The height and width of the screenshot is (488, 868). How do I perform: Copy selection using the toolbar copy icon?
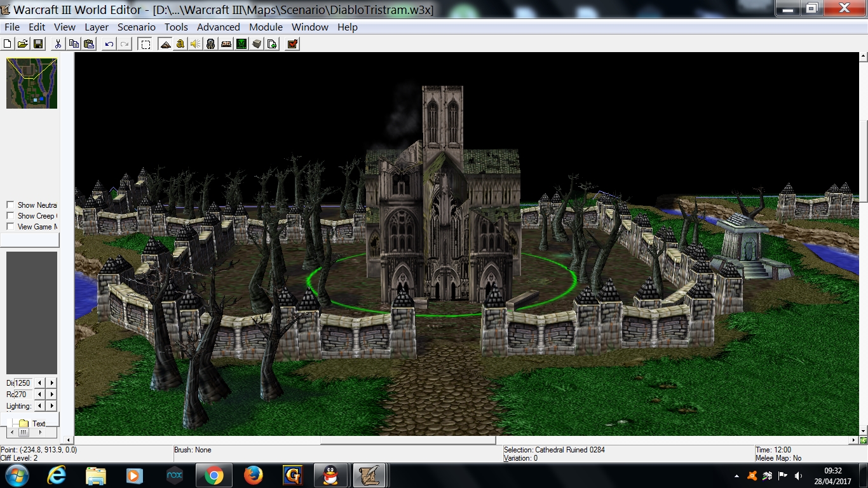click(74, 44)
